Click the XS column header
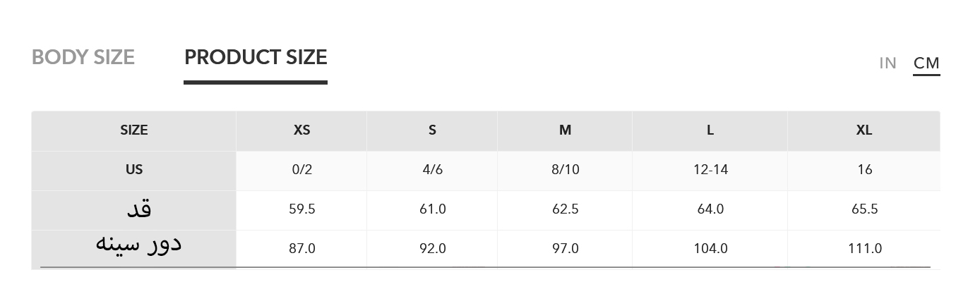This screenshot has width=980, height=282. point(301,130)
